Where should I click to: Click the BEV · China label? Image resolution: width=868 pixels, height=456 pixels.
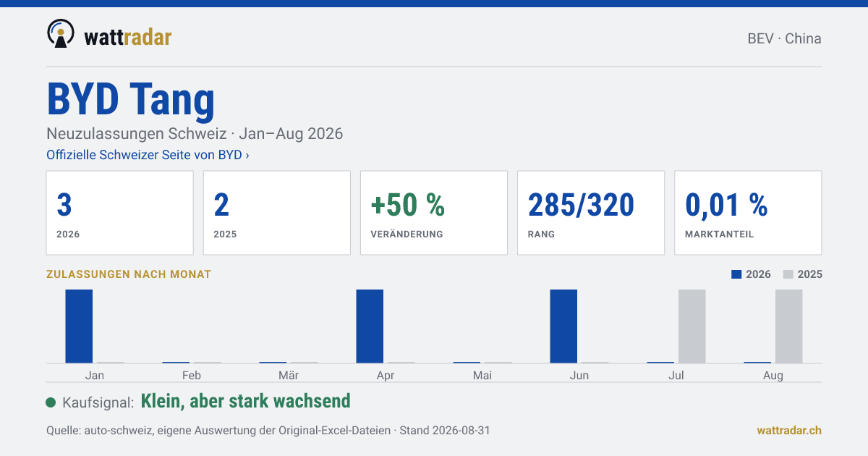point(784,38)
